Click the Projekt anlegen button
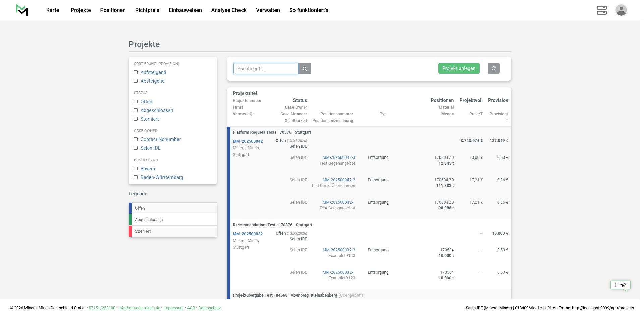Screen dimensions: 644x316 point(459,68)
